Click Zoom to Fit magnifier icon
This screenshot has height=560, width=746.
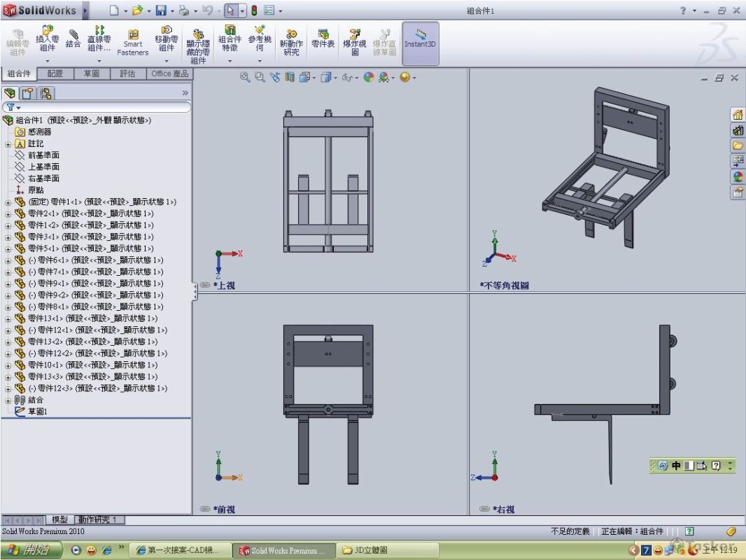point(245,78)
